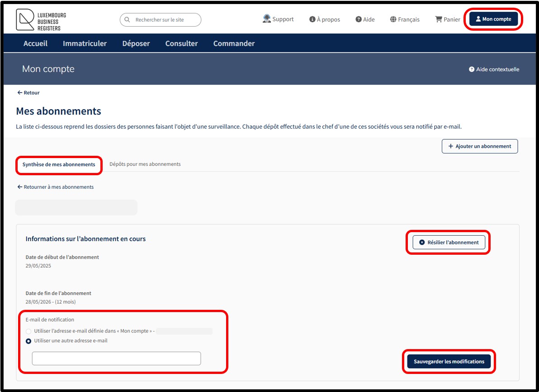Select the « Mon compte » e-mail address option
The width and height of the screenshot is (539, 392).
coord(28,331)
